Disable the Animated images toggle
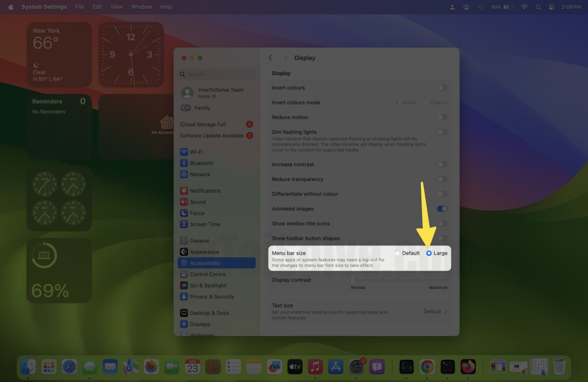Viewport: 588px width, 382px height. (442, 209)
